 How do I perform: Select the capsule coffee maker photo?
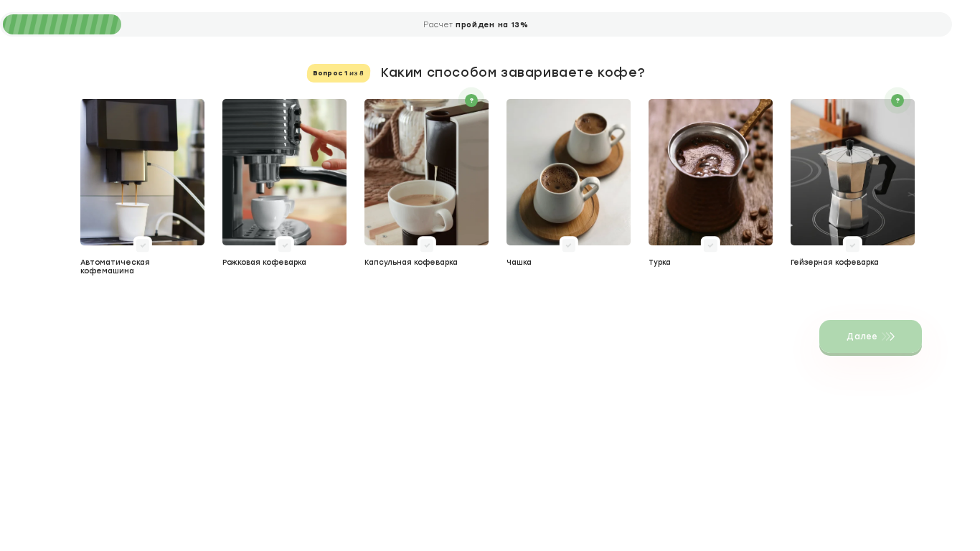426,172
